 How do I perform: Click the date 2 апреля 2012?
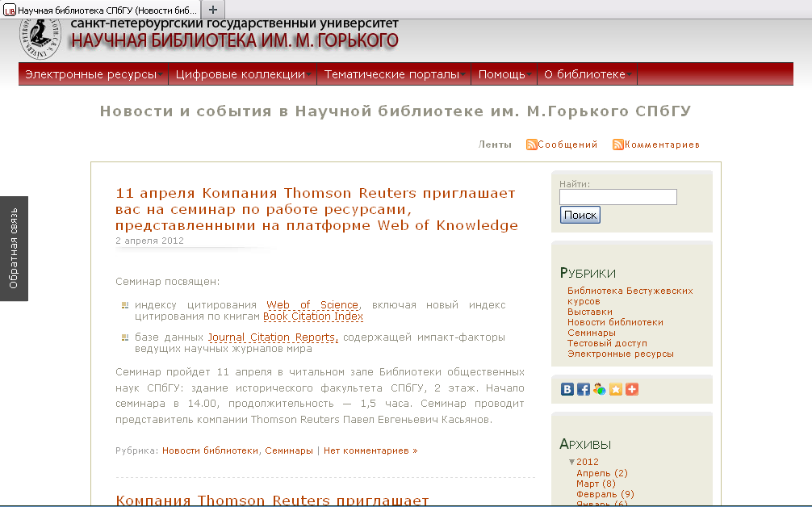(149, 241)
